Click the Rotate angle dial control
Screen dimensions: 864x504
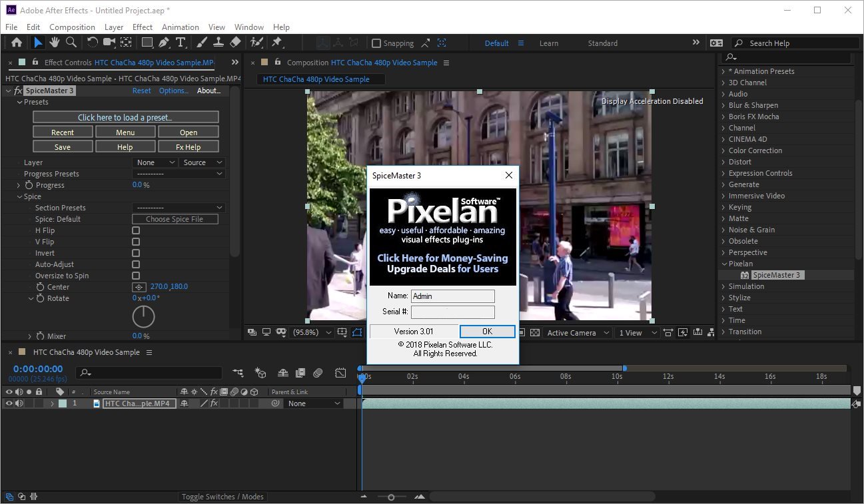[x=143, y=317]
